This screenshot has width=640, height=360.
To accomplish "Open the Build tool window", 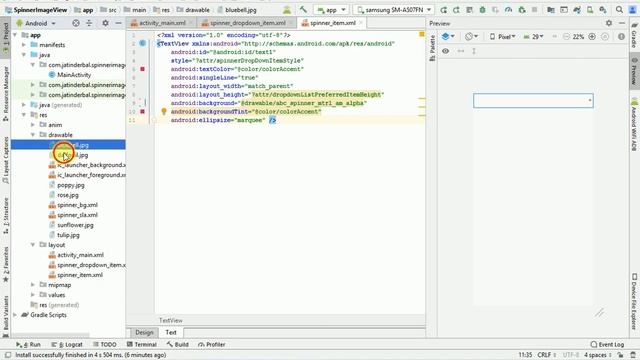I will click(178, 344).
